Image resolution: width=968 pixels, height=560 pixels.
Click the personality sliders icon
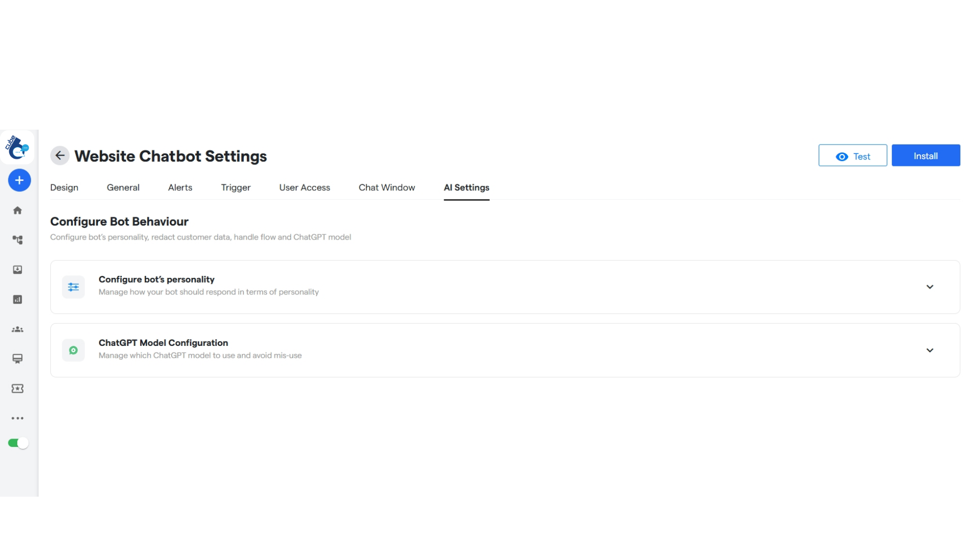[73, 287]
